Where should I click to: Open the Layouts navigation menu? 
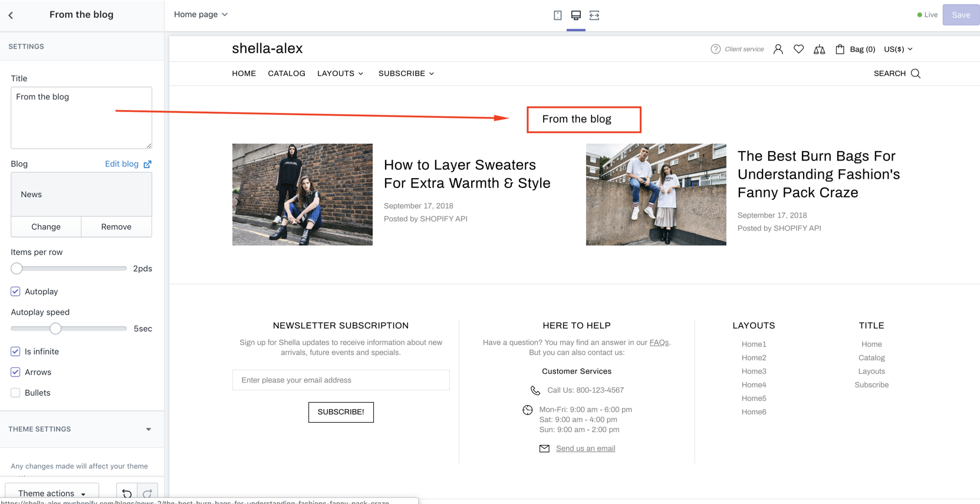(340, 74)
